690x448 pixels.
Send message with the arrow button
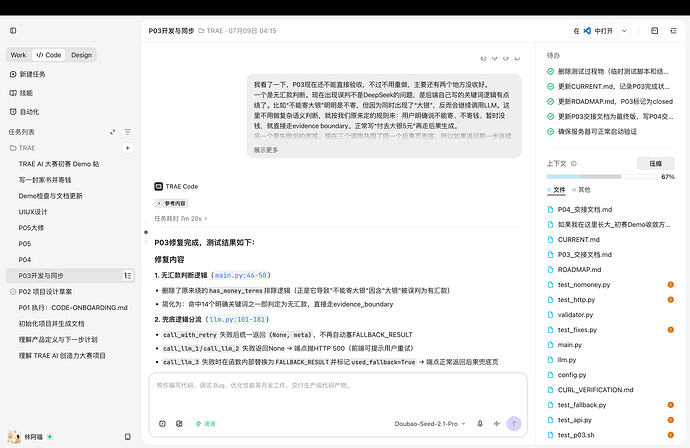pyautogui.click(x=514, y=423)
